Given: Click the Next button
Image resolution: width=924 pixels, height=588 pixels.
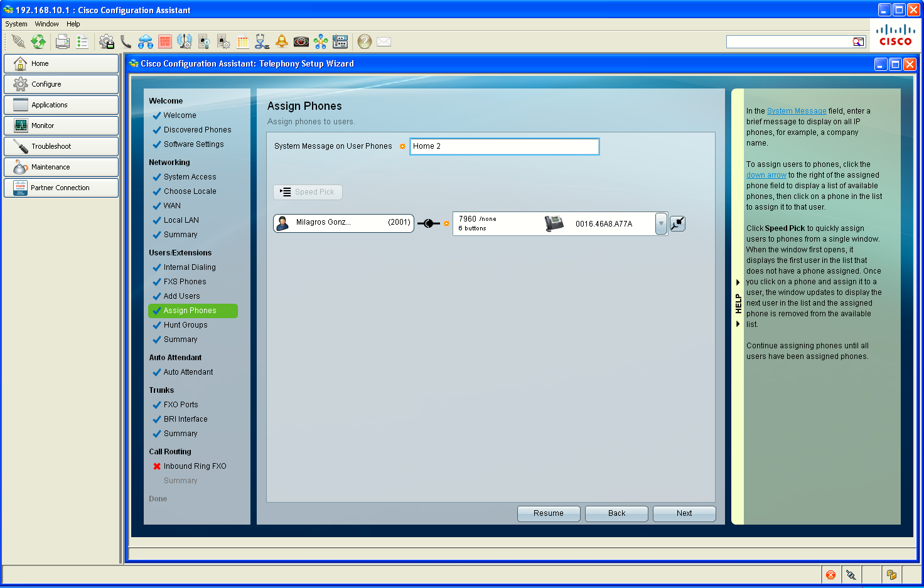Looking at the screenshot, I should (684, 513).
